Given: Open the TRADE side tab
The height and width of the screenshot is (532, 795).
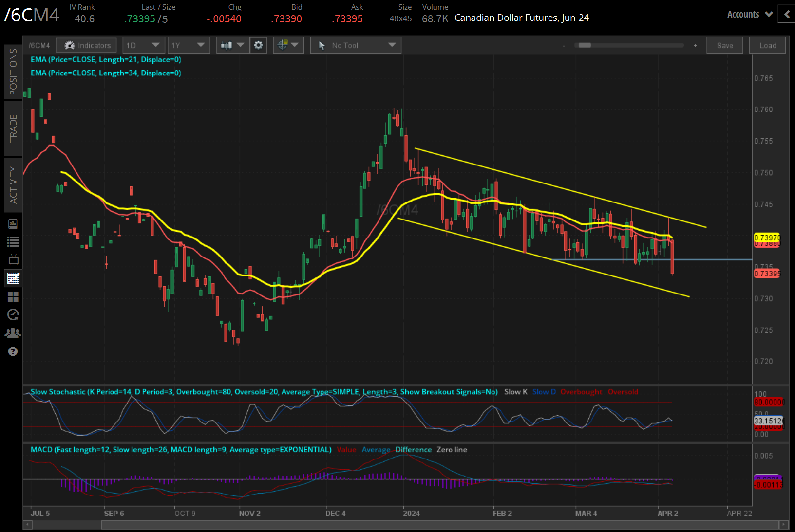Looking at the screenshot, I should pos(13,128).
